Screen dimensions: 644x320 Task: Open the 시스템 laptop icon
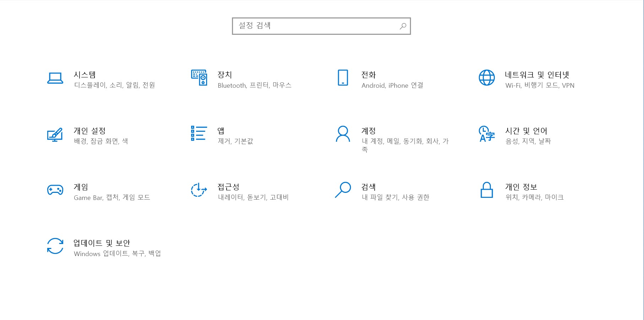[55, 78]
